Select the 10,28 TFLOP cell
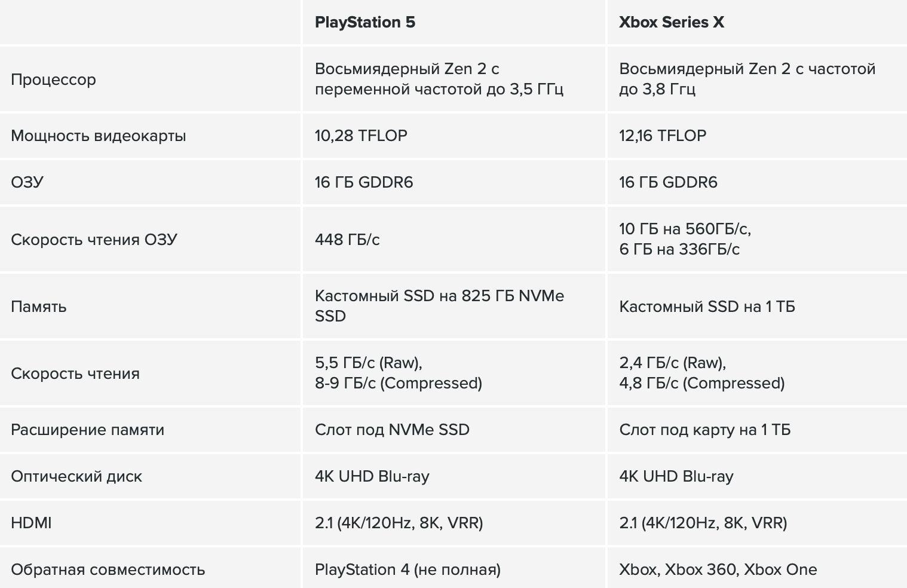 tap(361, 136)
